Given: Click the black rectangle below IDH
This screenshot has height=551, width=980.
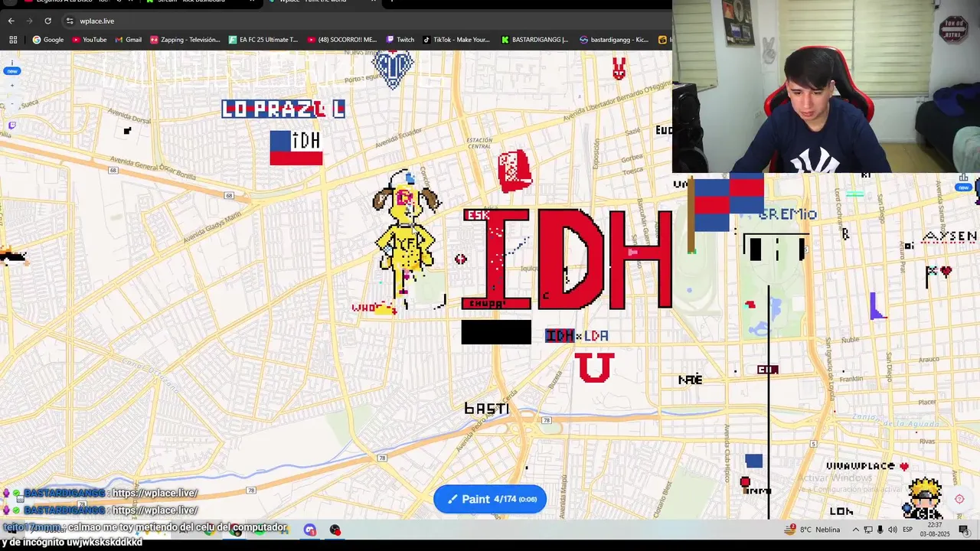Looking at the screenshot, I should coord(496,332).
